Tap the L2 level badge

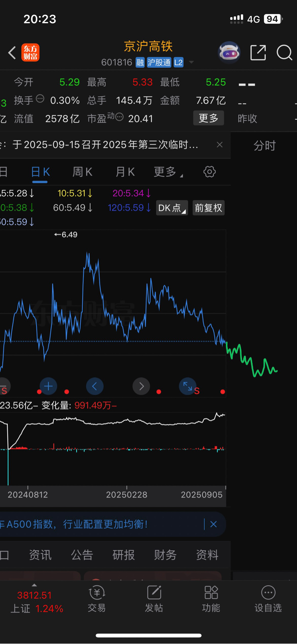[178, 62]
